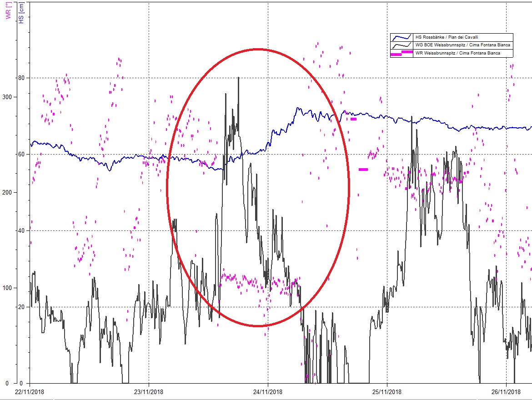Click the 23/11/2018 date label
532x400 pixels.
pyautogui.click(x=149, y=391)
